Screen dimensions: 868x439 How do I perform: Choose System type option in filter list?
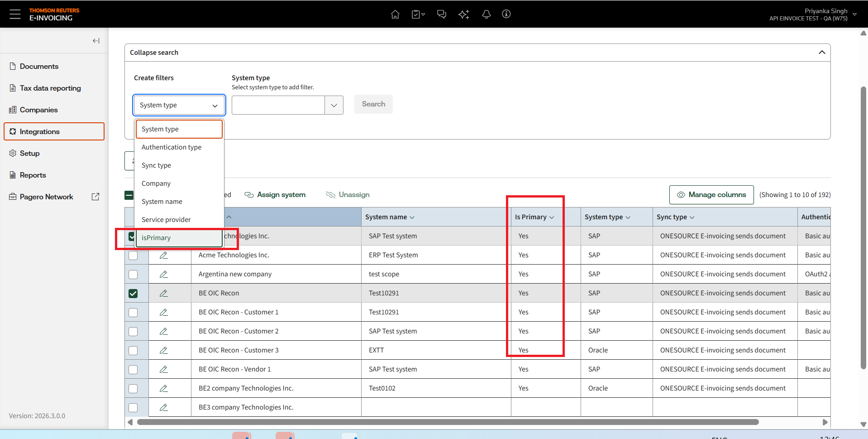point(179,129)
